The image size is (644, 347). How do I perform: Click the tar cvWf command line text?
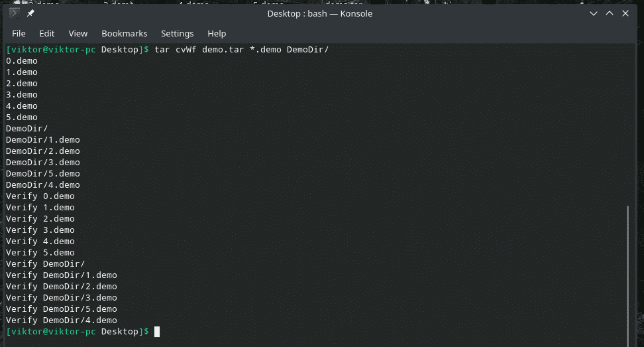tap(241, 50)
